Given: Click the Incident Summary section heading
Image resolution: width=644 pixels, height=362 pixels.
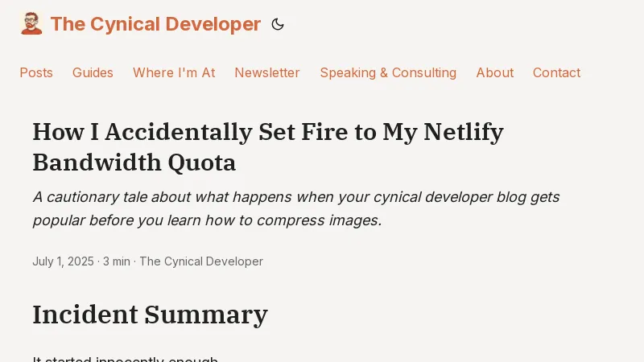Looking at the screenshot, I should (150, 314).
